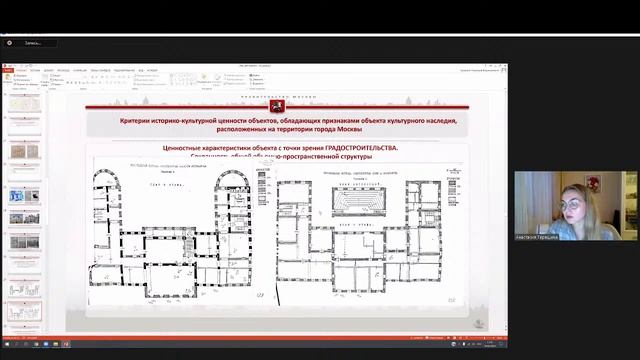Open the shapes gallery in the ribbon
The height and width of the screenshot is (360, 640).
click(x=183, y=79)
